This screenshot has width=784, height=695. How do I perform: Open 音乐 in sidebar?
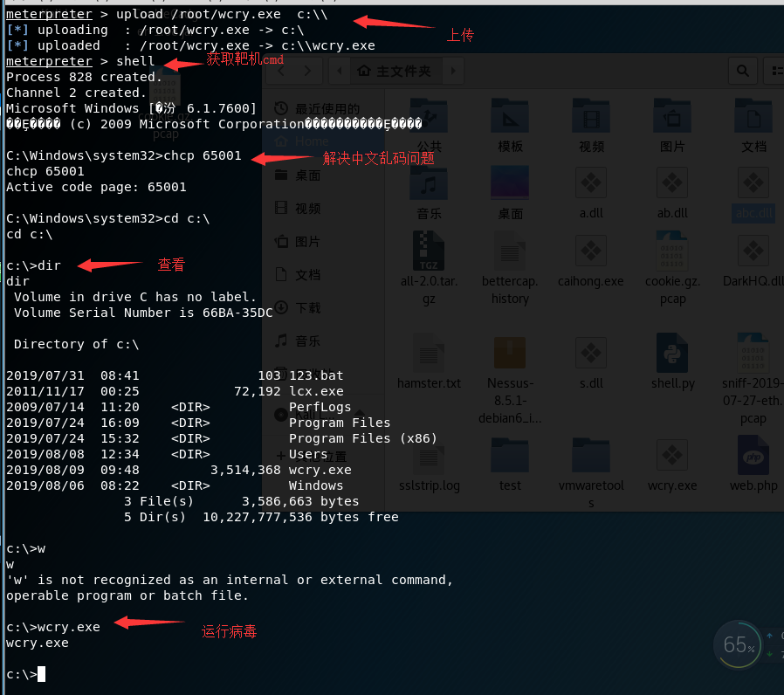pyautogui.click(x=298, y=341)
